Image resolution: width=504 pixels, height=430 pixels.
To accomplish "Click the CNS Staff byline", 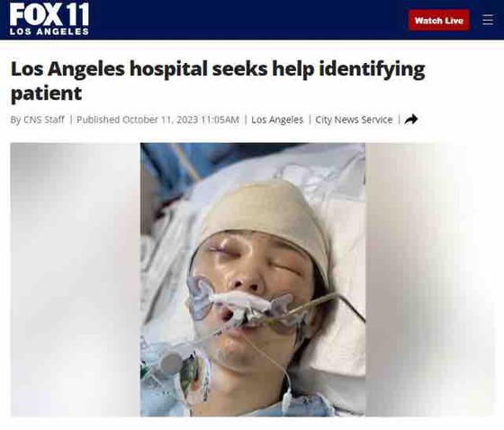I will click(x=44, y=120).
